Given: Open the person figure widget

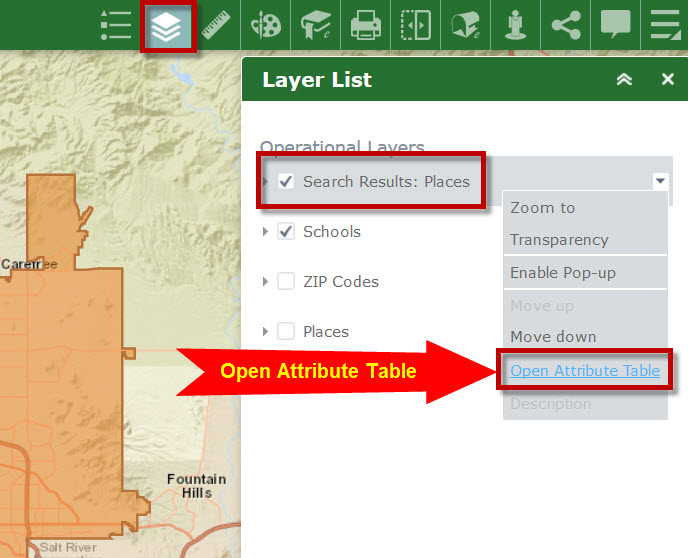Looking at the screenshot, I should [516, 25].
